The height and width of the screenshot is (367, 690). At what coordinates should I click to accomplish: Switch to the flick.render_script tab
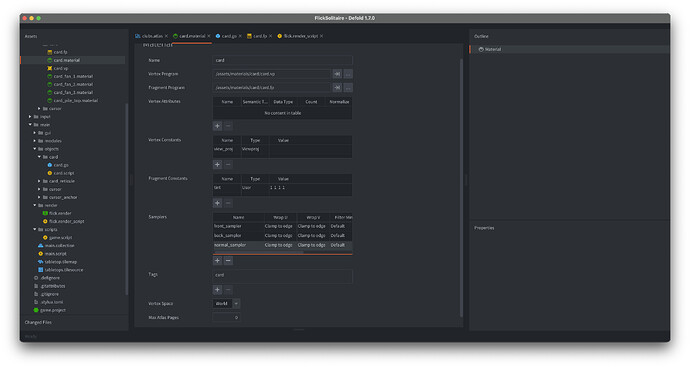click(x=301, y=36)
